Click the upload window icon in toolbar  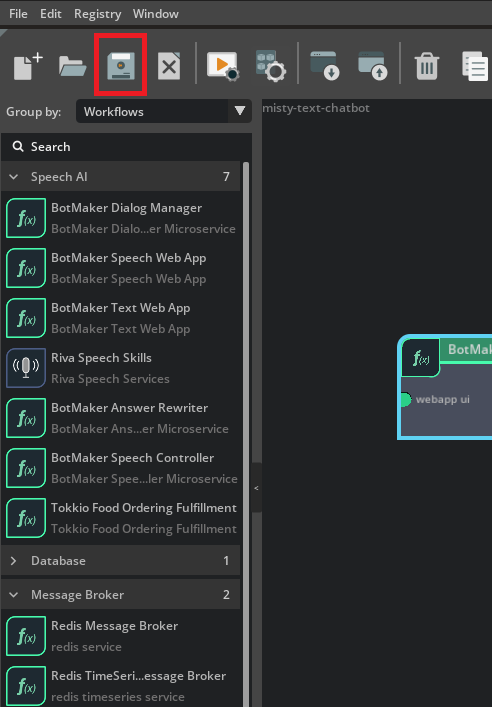click(x=372, y=66)
